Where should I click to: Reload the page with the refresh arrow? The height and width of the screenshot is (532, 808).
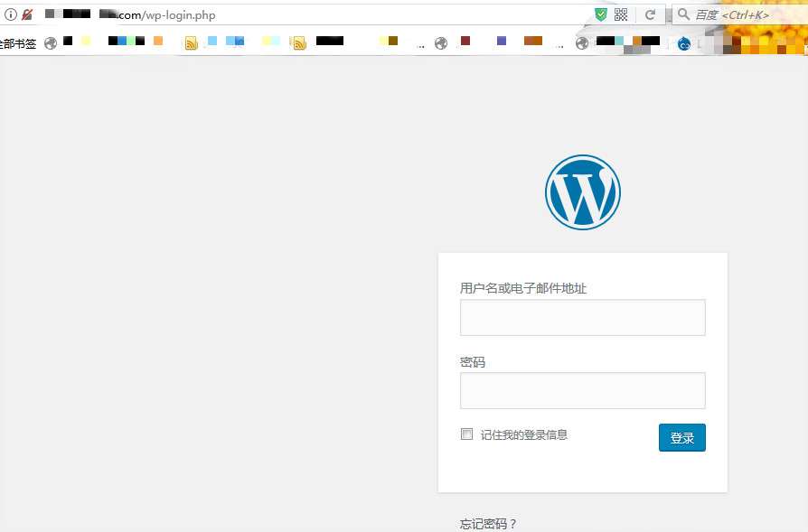coord(651,14)
